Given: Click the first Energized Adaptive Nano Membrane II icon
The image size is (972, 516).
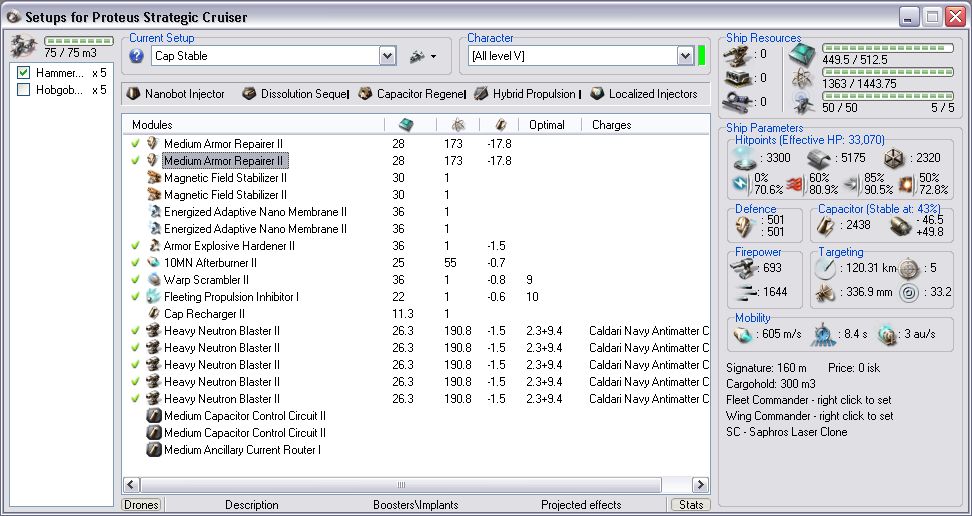Looking at the screenshot, I should click(154, 212).
